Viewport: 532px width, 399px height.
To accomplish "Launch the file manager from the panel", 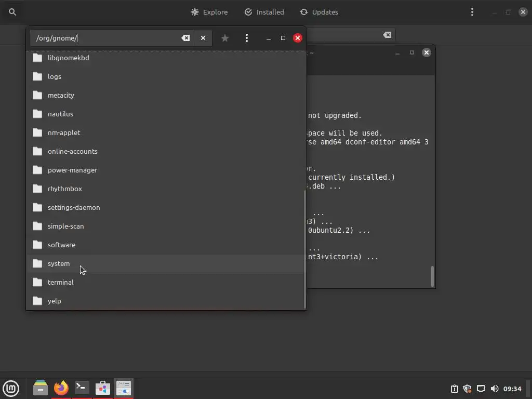I will point(41,388).
